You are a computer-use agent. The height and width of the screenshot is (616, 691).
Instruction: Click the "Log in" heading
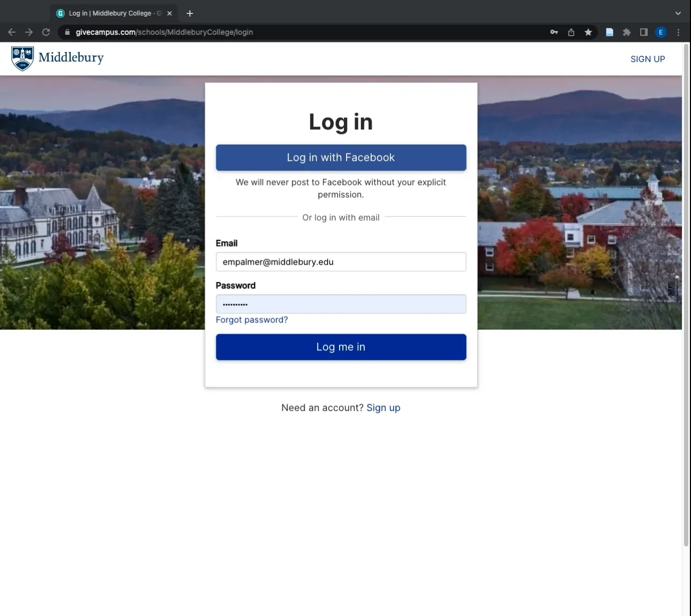[x=341, y=122]
